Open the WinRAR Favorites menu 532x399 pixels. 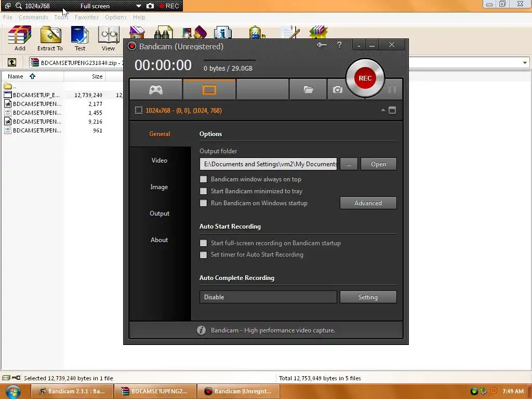87,17
